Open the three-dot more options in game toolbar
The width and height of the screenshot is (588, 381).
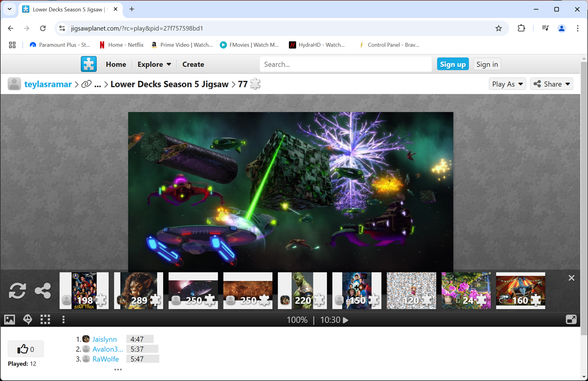(63, 320)
